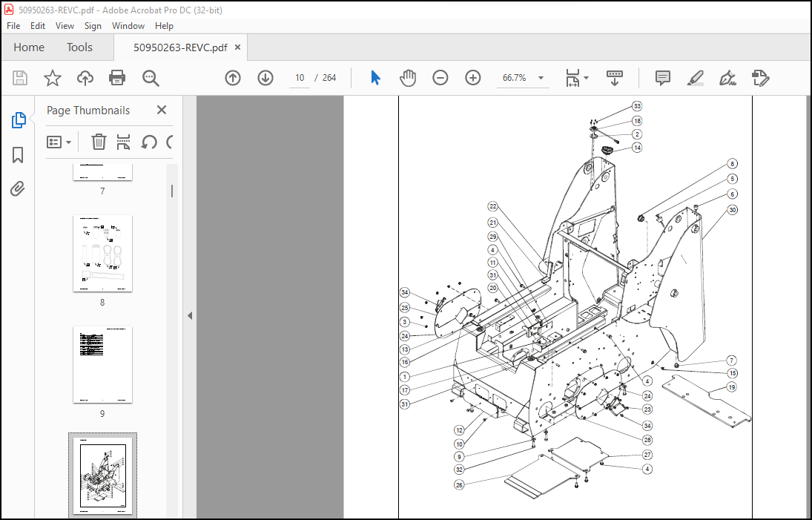Select the highlighted page 10 thumbnail
The width and height of the screenshot is (812, 520).
point(102,475)
